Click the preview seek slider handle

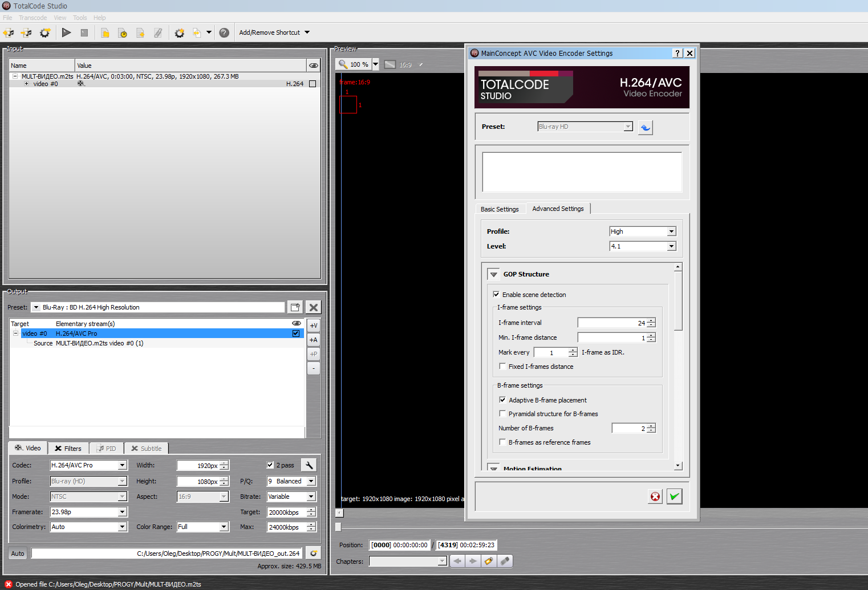point(338,527)
